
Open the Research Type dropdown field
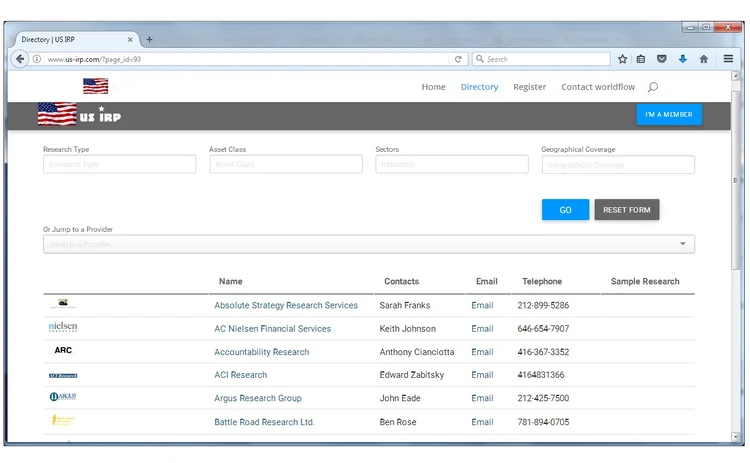click(120, 165)
